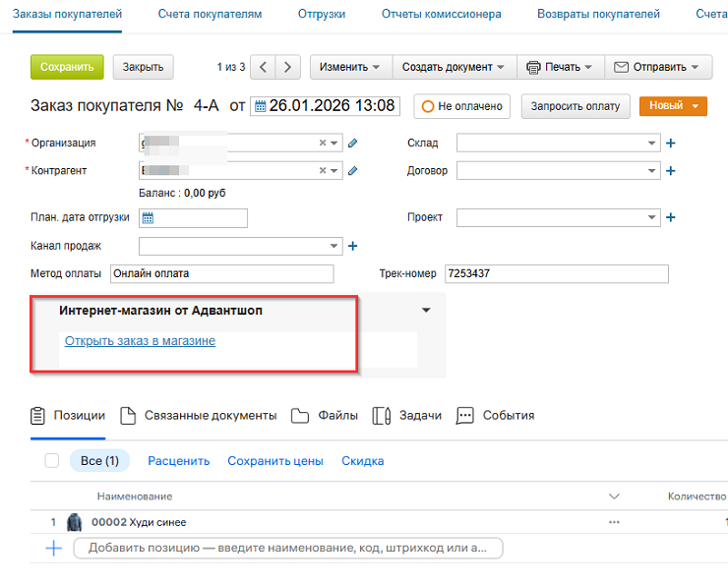This screenshot has height=583, width=728.
Task: Open the Отчеты комиссионера tab
Action: tap(442, 14)
